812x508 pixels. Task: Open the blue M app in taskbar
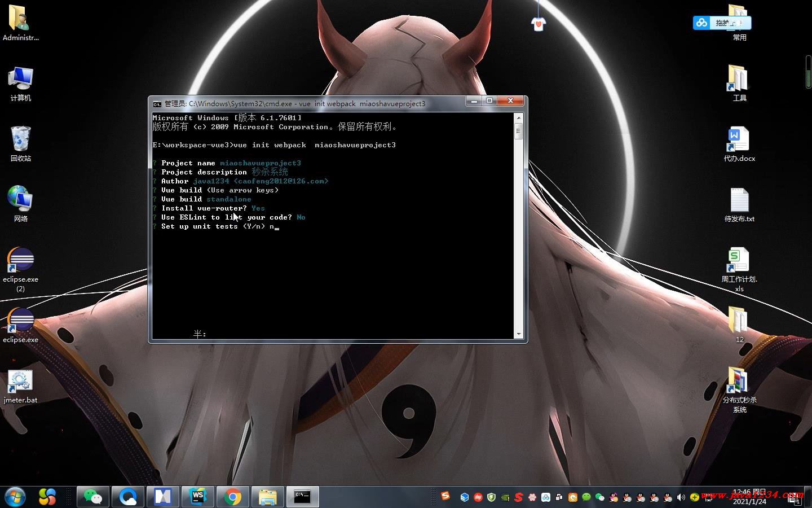point(163,497)
